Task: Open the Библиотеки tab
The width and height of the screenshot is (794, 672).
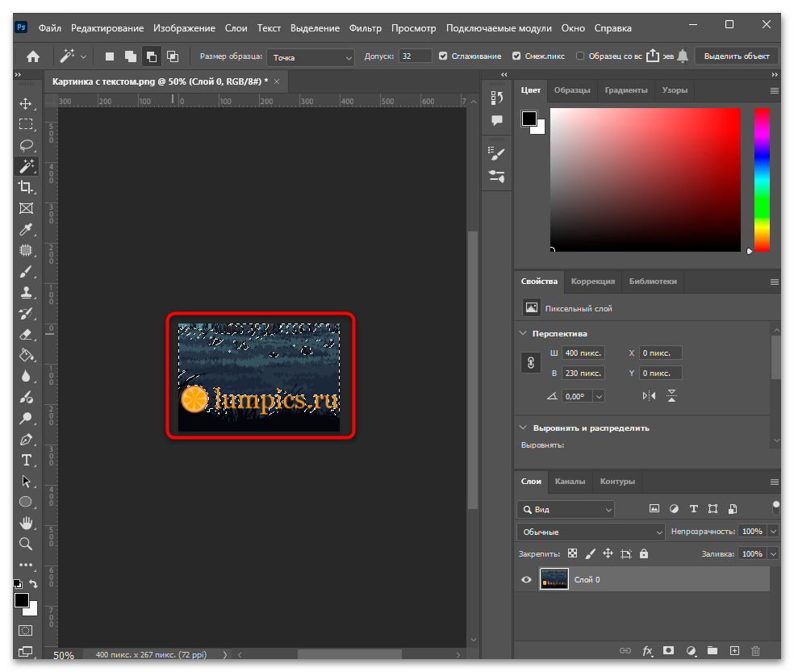Action: click(653, 282)
